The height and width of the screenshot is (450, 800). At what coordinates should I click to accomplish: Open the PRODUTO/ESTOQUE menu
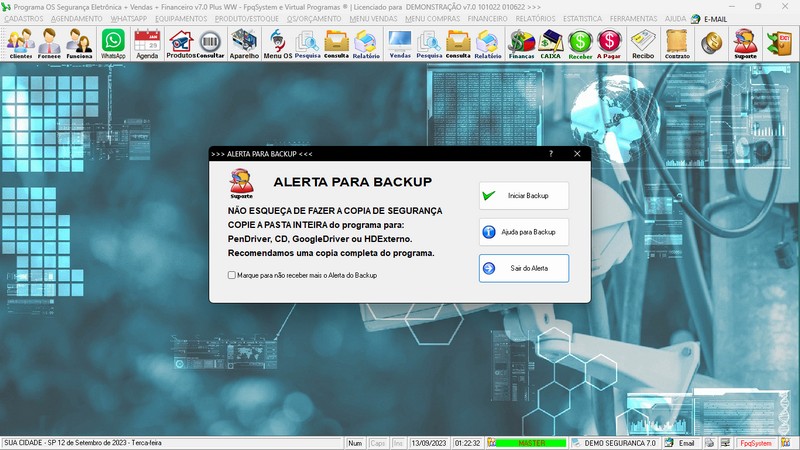point(246,18)
